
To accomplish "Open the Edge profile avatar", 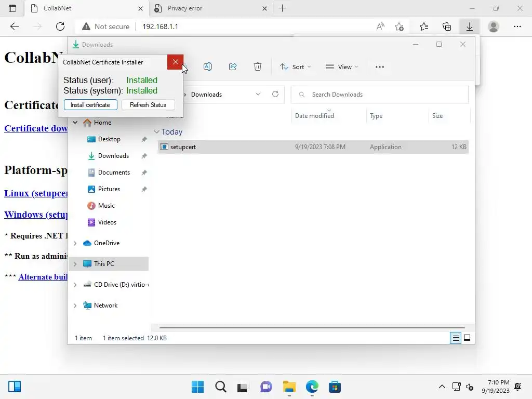I will (x=494, y=26).
